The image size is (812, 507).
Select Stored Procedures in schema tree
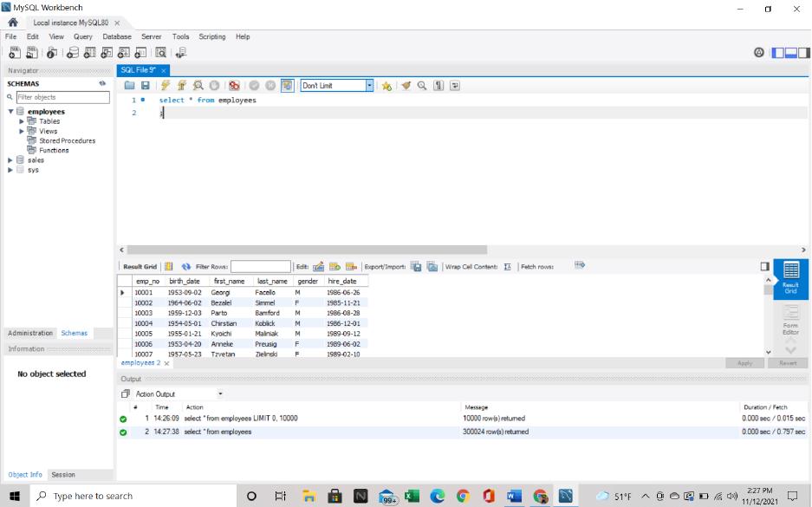click(x=68, y=141)
